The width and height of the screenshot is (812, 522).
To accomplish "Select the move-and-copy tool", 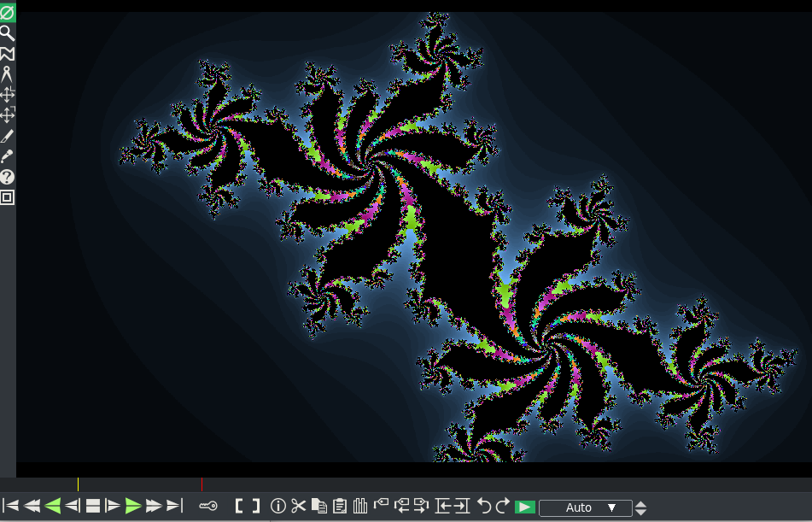I will 7,114.
